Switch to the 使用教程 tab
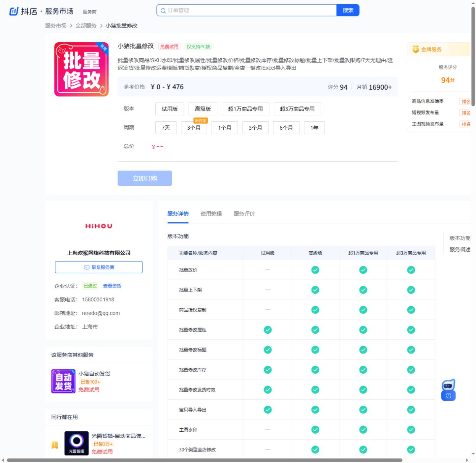Image resolution: width=476 pixels, height=463 pixels. click(211, 214)
